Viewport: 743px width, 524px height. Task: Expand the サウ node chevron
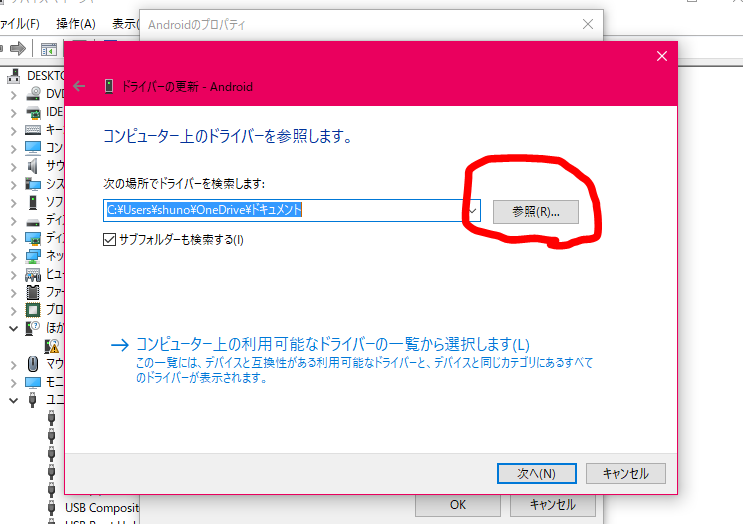(x=13, y=167)
